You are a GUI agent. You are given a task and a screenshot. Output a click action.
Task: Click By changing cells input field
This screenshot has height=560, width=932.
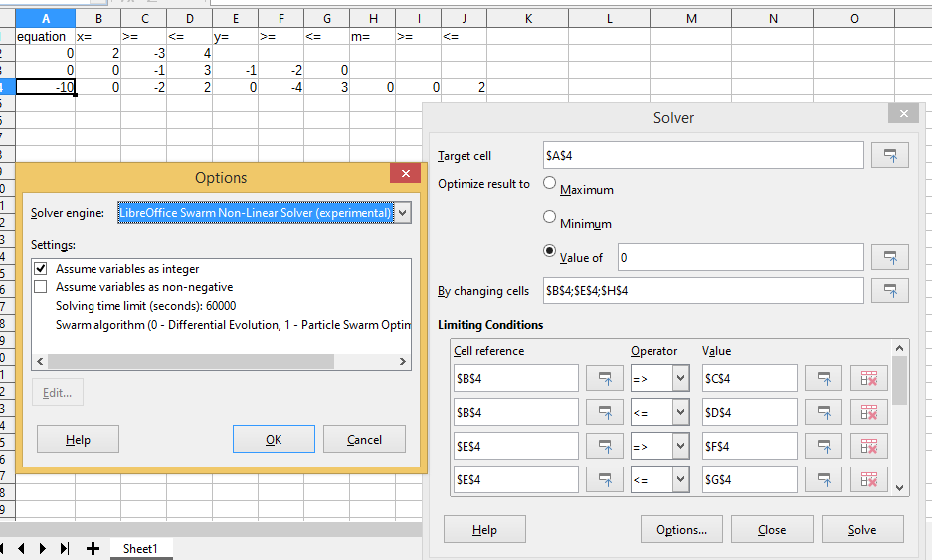click(x=703, y=290)
